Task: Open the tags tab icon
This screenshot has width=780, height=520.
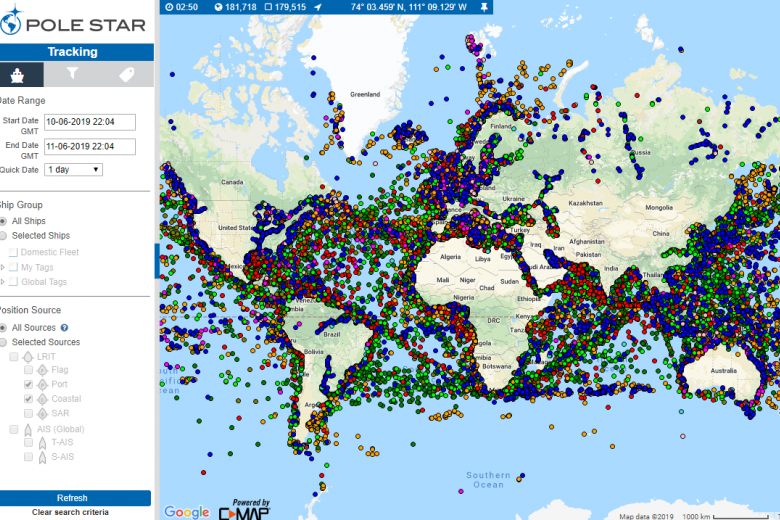Action: click(x=126, y=74)
